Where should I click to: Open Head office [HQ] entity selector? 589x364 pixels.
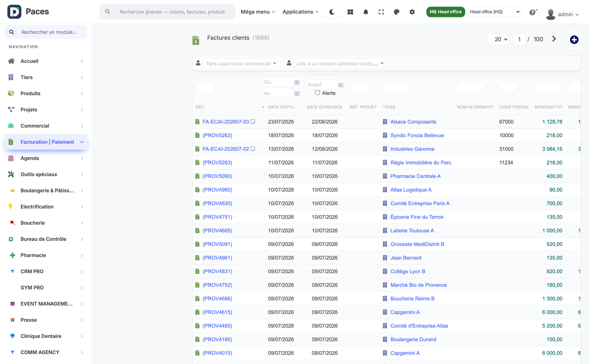494,12
